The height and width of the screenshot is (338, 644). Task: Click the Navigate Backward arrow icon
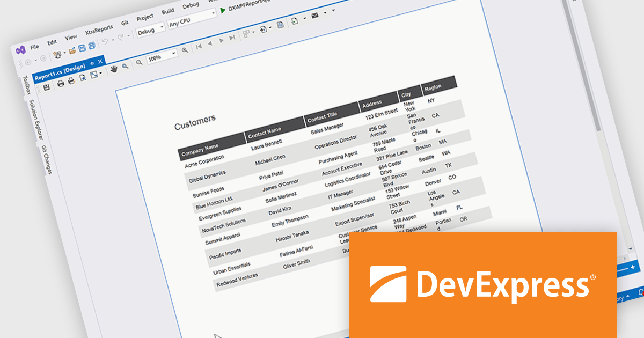pyautogui.click(x=28, y=62)
